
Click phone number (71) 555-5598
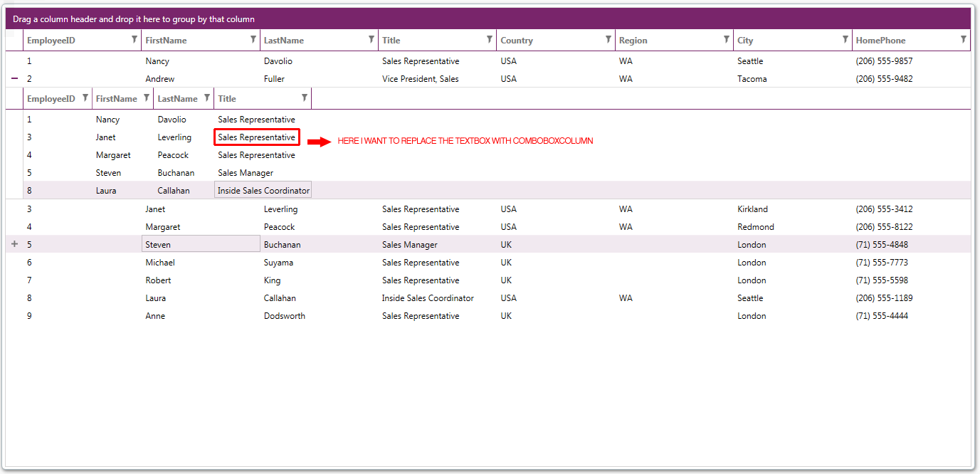(882, 280)
